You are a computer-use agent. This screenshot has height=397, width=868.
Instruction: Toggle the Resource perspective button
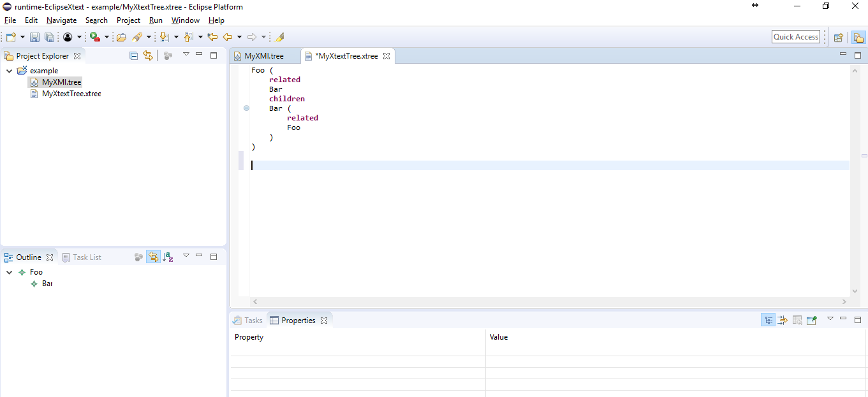click(858, 37)
